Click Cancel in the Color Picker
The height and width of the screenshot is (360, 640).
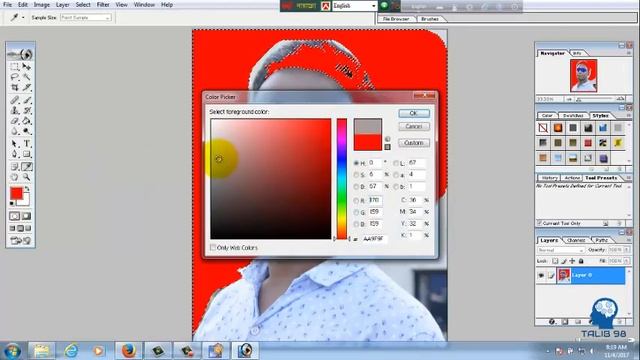point(413,127)
